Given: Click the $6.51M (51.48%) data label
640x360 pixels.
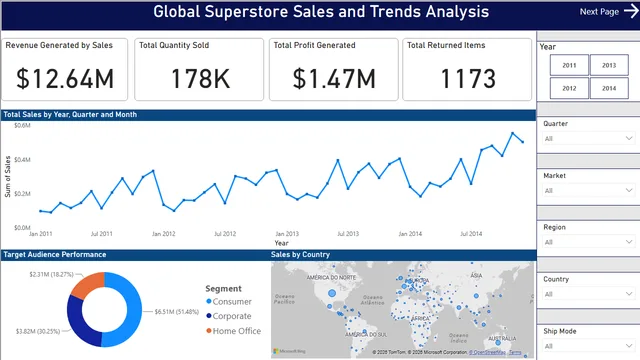Looking at the screenshot, I should click(176, 312).
